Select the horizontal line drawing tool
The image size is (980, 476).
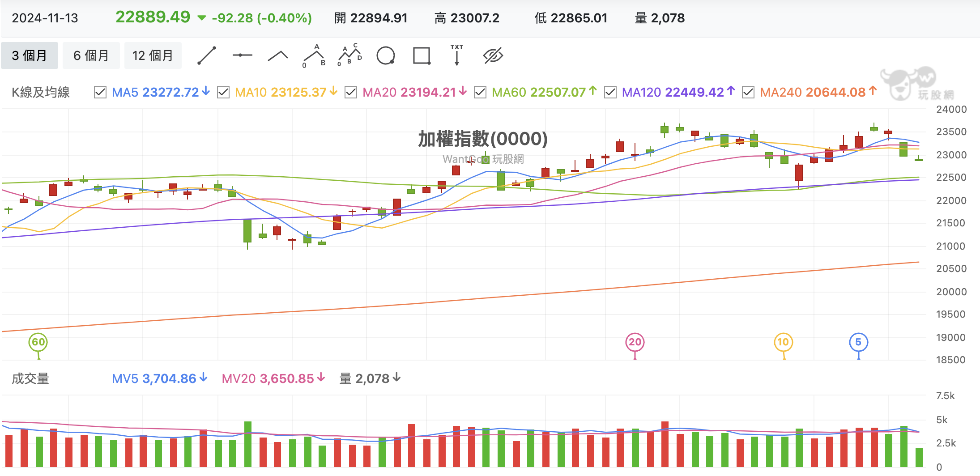tap(242, 55)
